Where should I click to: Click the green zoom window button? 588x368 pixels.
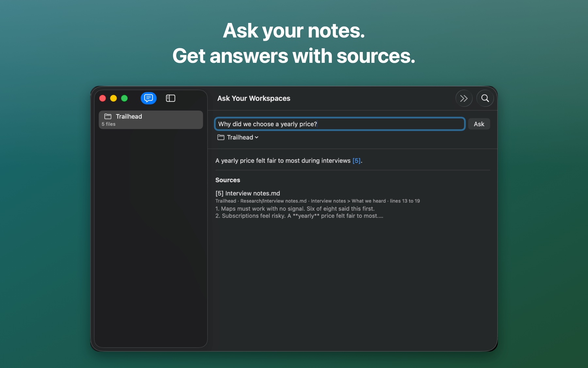[x=124, y=98]
